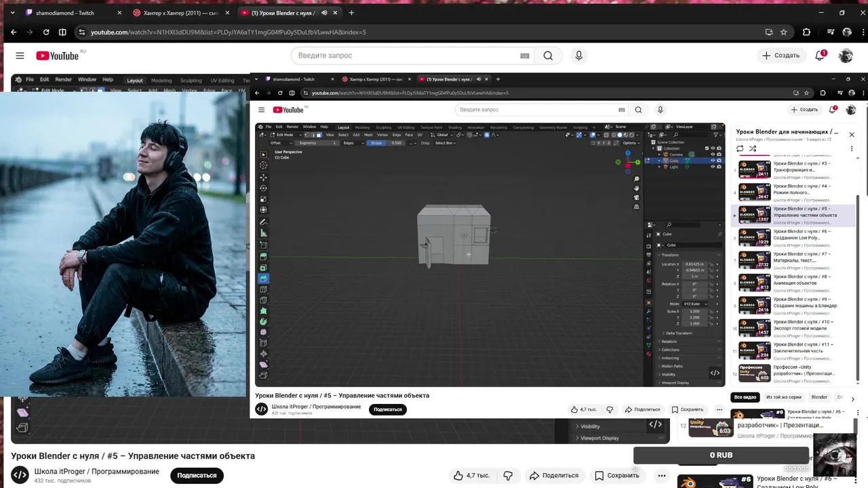This screenshot has height=488, width=868.
Task: Open the orange Object properties tab icon
Action: point(648,303)
